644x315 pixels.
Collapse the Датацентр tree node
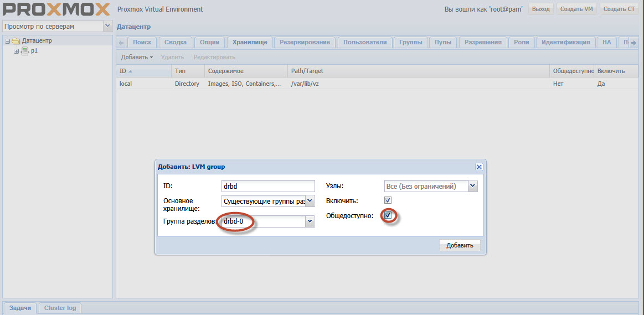tap(7, 40)
